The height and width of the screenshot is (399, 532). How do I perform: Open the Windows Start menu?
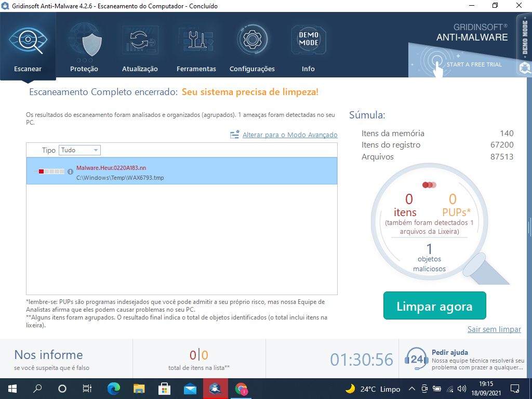12,389
